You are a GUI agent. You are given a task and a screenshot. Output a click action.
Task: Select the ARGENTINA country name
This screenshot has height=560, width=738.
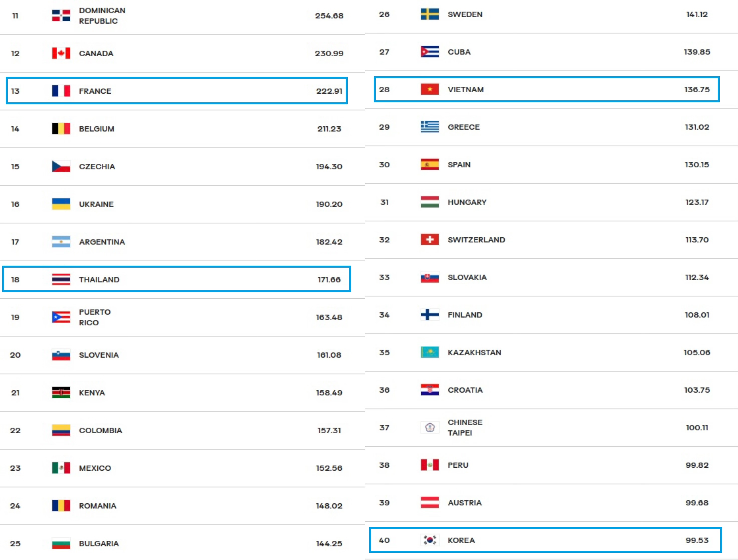point(102,242)
